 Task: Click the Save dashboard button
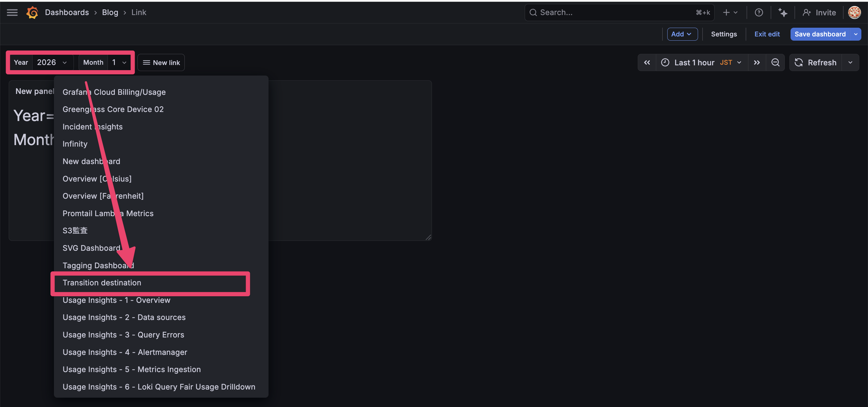point(820,34)
